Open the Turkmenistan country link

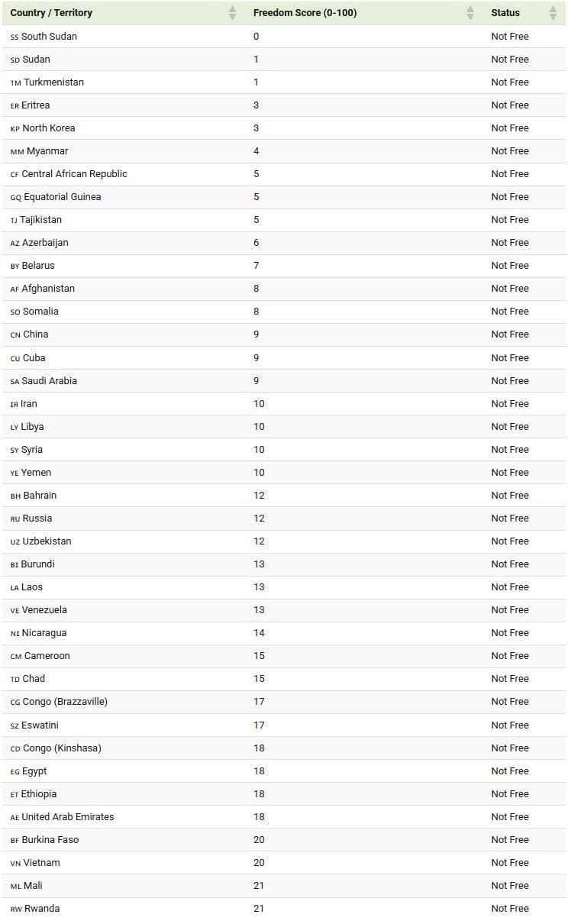tap(53, 82)
